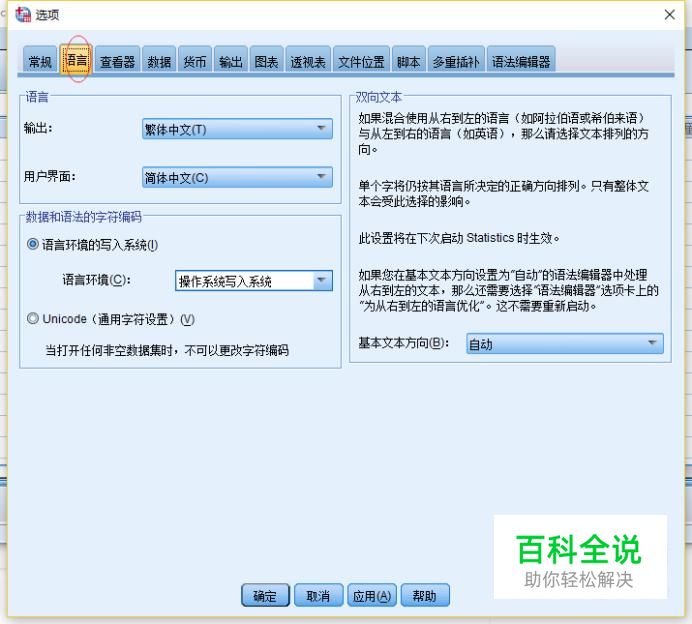Click the 操作系统写入系统 text field
Image resolution: width=692 pixels, height=624 pixels.
pos(244,281)
